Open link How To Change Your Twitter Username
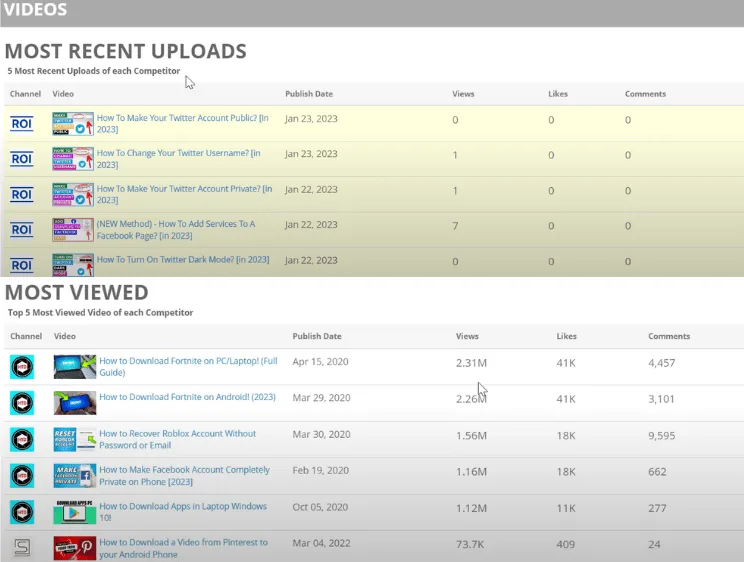 click(x=179, y=159)
